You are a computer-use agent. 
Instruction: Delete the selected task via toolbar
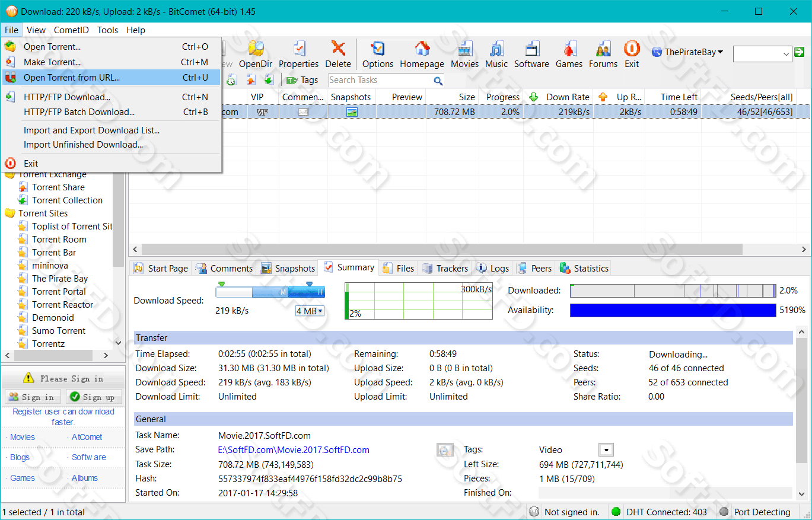(338, 55)
